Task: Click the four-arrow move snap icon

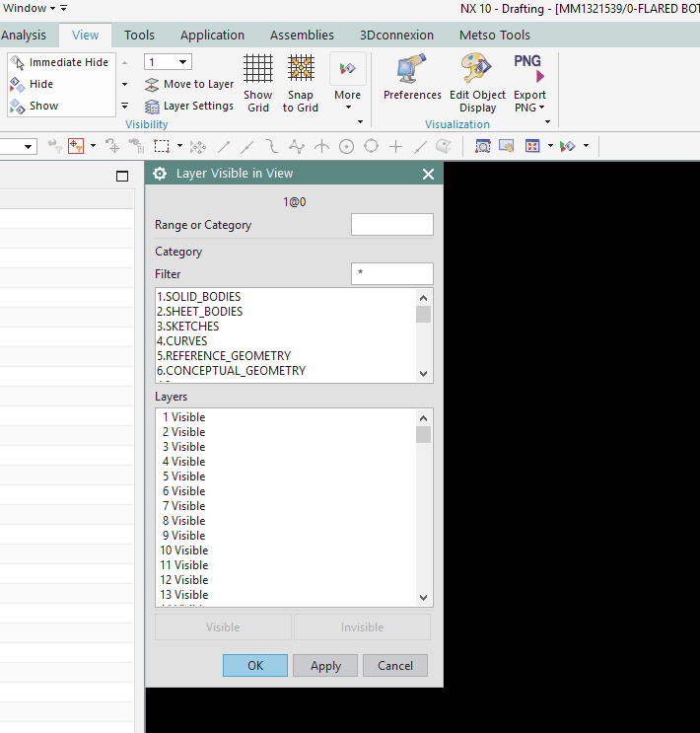Action: pyautogui.click(x=198, y=147)
